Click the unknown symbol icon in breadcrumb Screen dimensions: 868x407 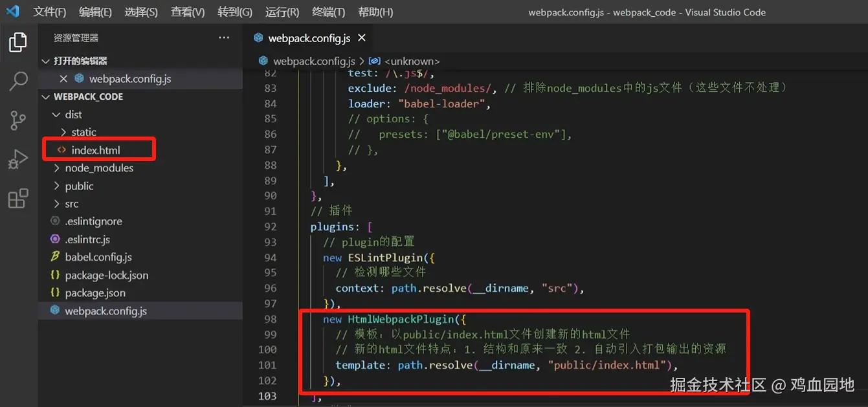375,61
